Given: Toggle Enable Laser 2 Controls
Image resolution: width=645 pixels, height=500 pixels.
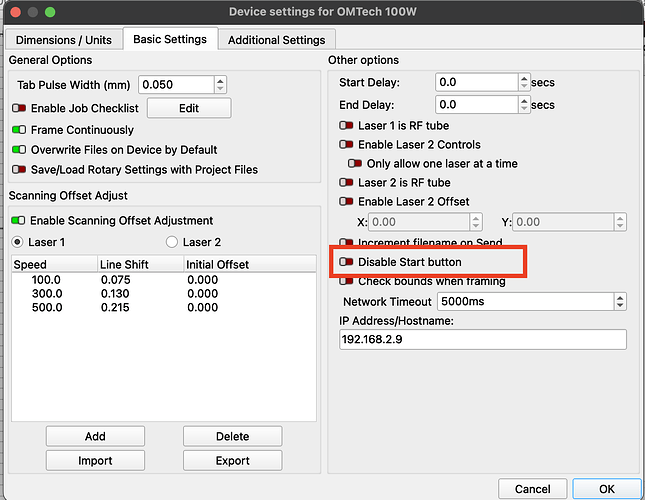Looking at the screenshot, I should [346, 144].
